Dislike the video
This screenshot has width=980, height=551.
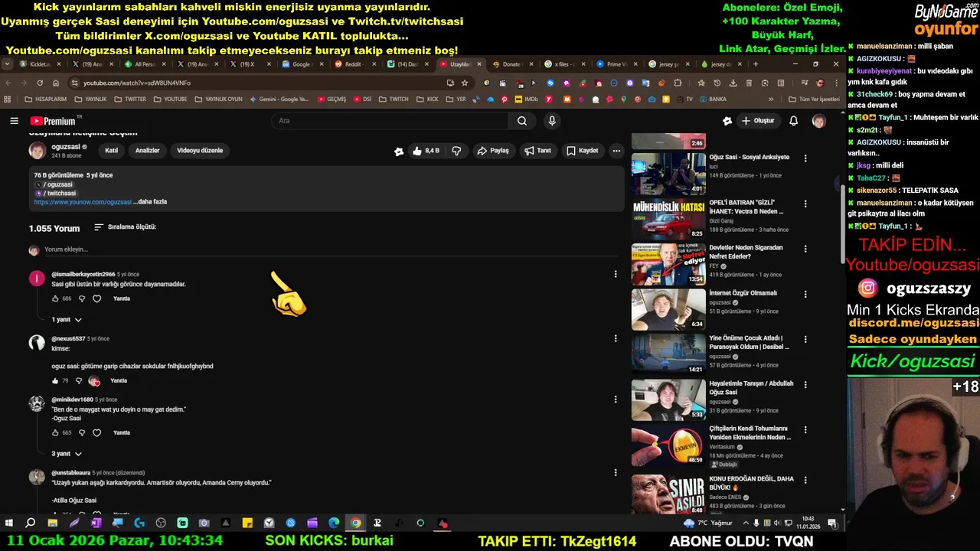click(x=456, y=151)
